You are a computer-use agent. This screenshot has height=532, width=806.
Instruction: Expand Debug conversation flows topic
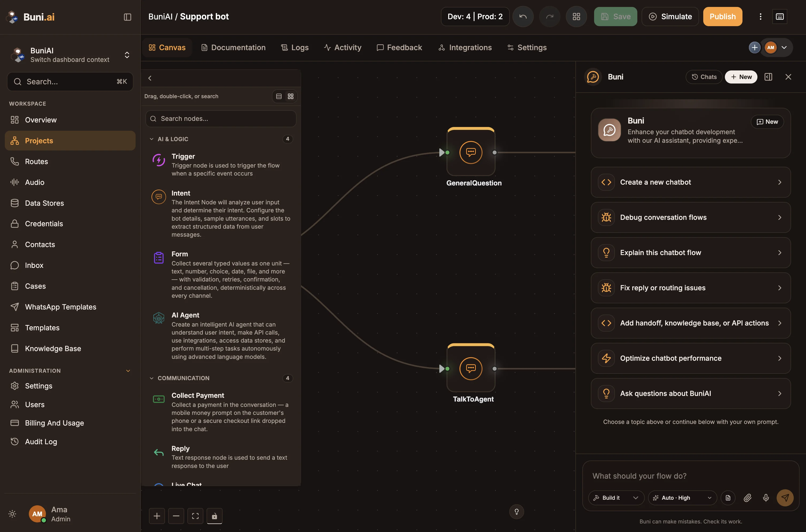pos(691,217)
